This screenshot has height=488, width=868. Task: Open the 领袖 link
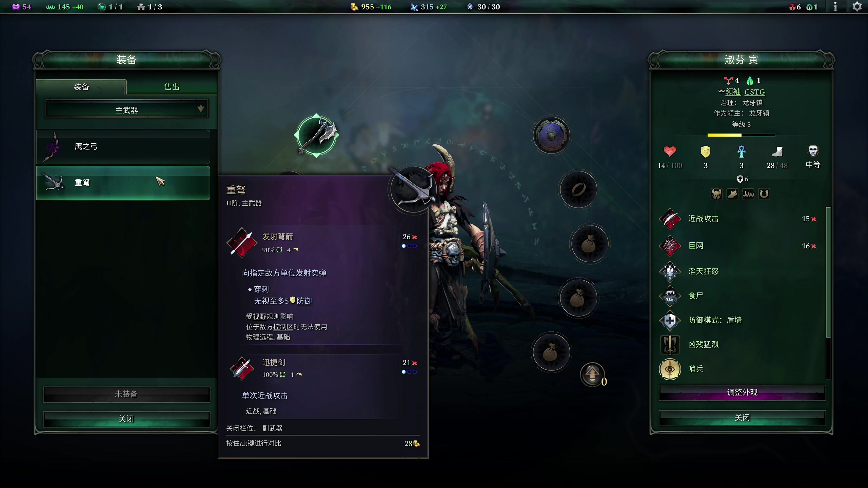(x=733, y=92)
